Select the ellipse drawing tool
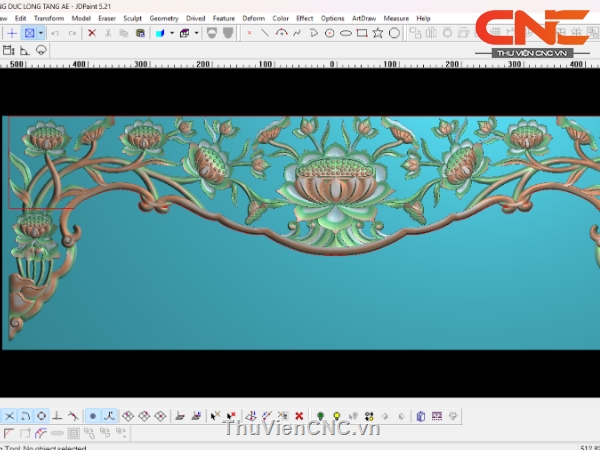The height and width of the screenshot is (450, 600). (346, 33)
